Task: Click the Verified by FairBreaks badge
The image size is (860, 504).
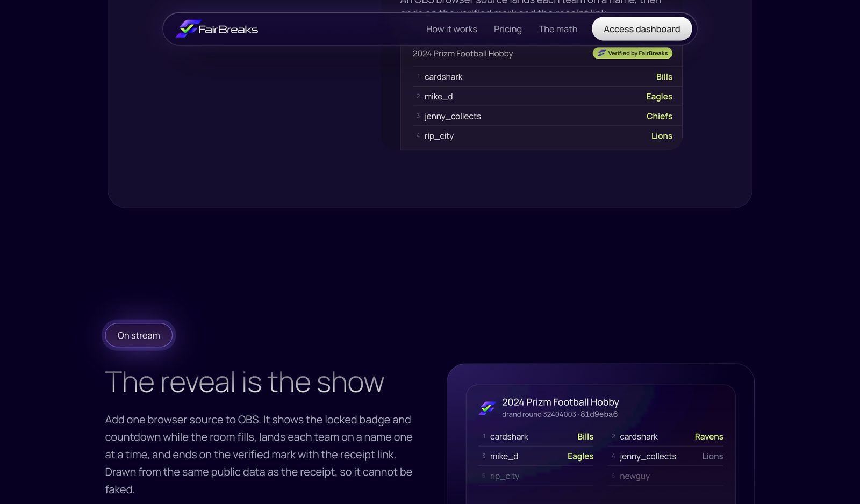Action: (x=632, y=53)
